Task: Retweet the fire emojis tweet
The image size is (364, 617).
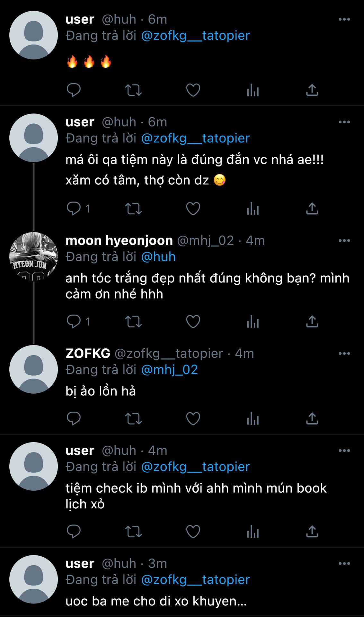Action: (133, 90)
